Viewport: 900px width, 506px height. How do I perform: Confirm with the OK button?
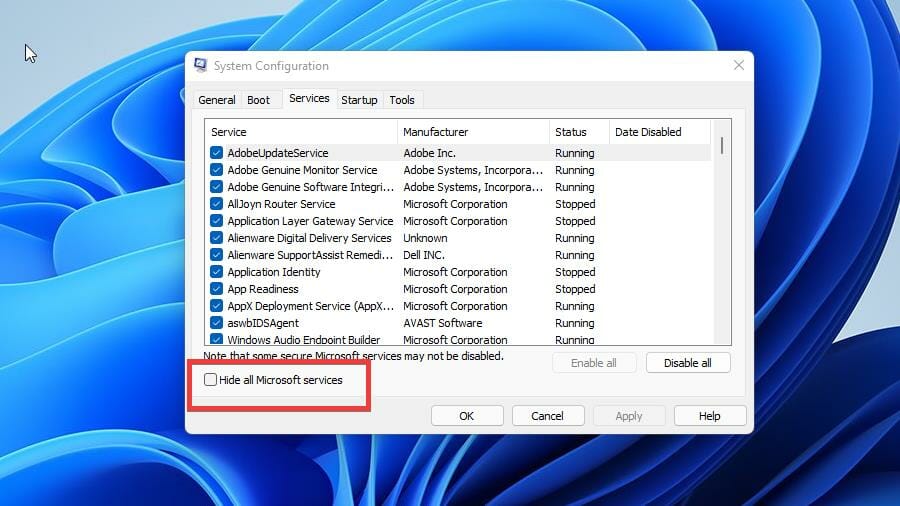pos(467,416)
